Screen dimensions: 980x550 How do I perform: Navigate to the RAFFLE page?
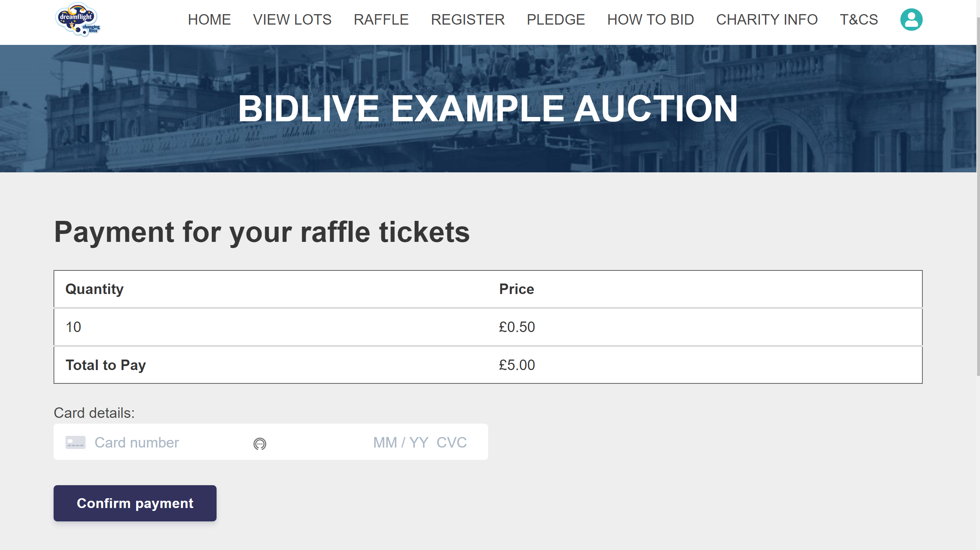click(381, 20)
